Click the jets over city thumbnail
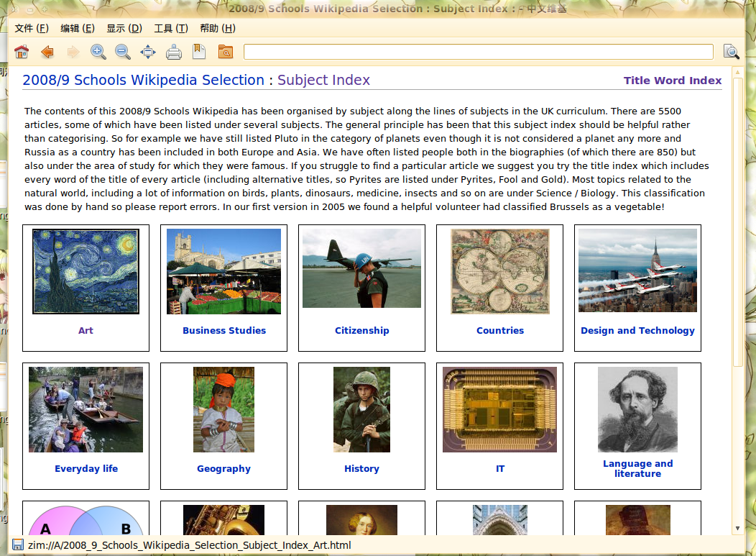Image resolution: width=756 pixels, height=556 pixels. pos(638,270)
